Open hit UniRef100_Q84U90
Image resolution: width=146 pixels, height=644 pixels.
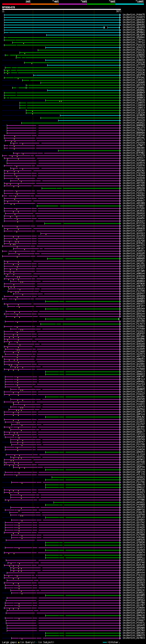[133, 20]
